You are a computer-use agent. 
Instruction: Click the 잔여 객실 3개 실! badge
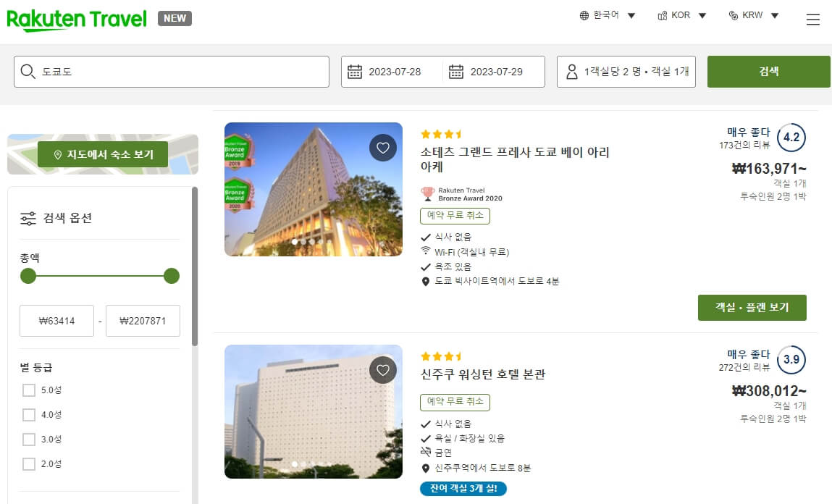(x=463, y=489)
